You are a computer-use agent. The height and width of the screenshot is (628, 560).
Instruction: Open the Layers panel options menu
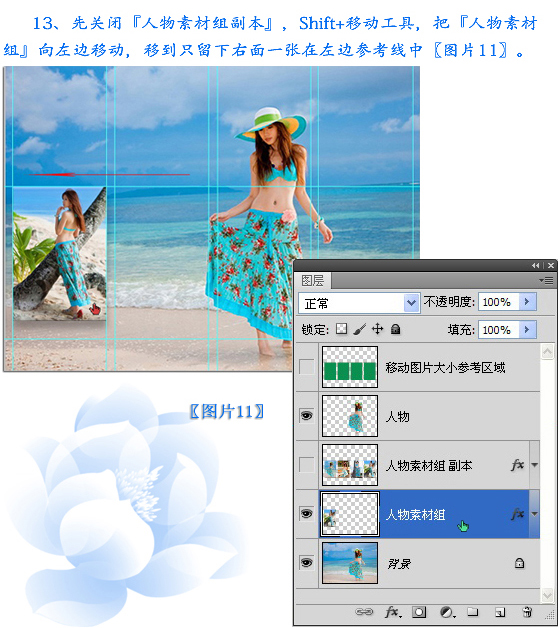pos(546,280)
